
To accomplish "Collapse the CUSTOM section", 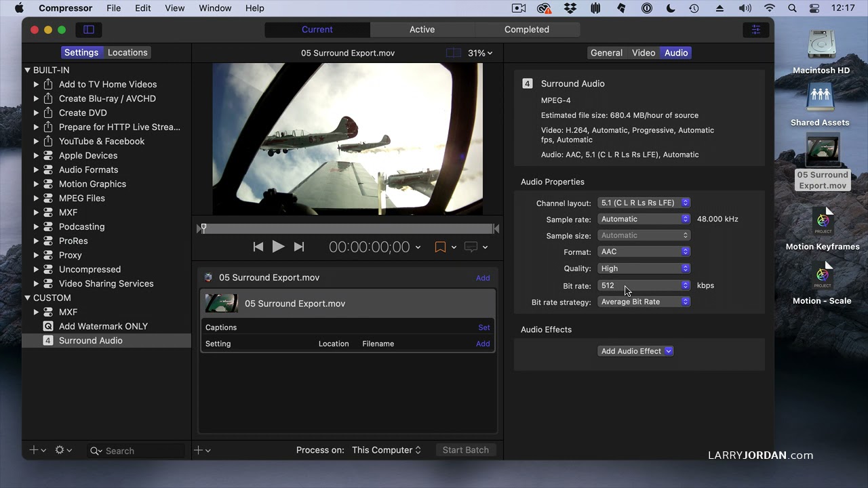I will 28,298.
